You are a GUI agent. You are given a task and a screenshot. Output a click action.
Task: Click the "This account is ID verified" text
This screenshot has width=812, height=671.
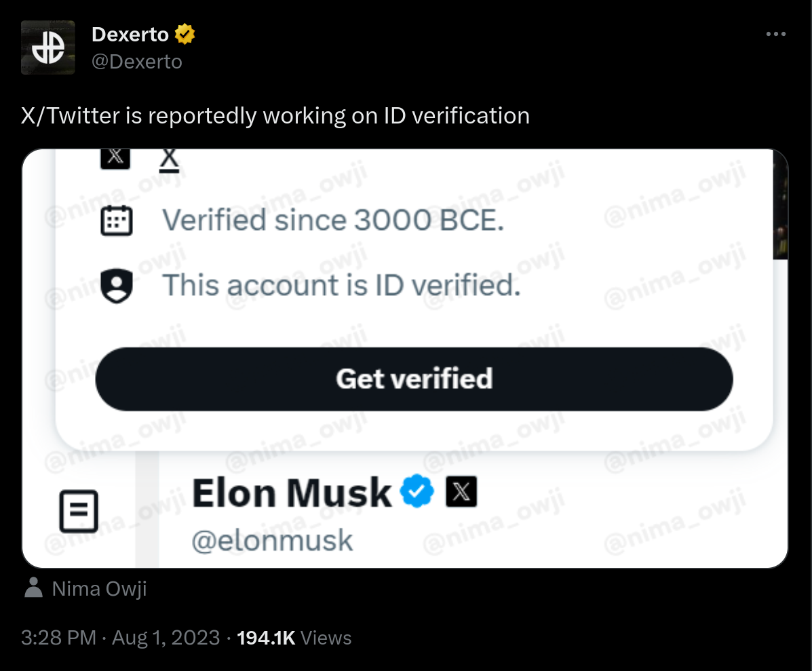pyautogui.click(x=341, y=286)
